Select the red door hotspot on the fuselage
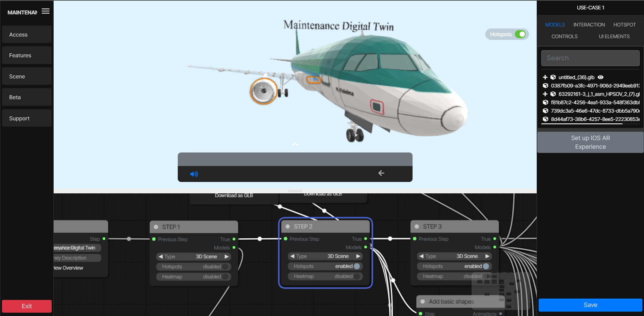The image size is (644, 316). coord(377,107)
